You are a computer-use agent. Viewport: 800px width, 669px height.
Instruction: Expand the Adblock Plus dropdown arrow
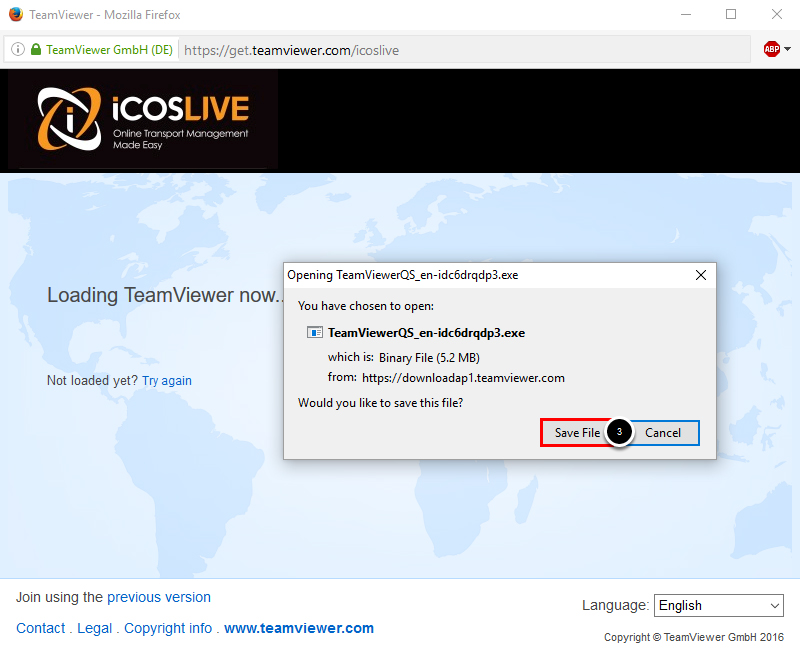click(x=788, y=49)
